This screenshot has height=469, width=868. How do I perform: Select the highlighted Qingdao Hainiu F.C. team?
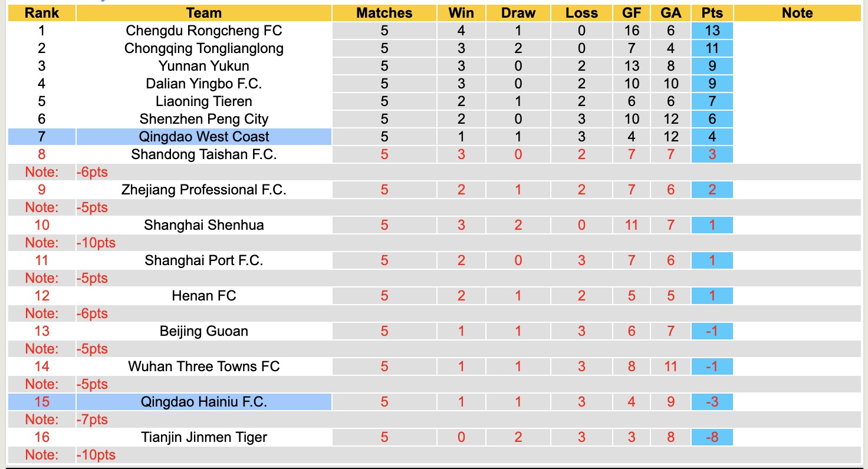pos(204,402)
